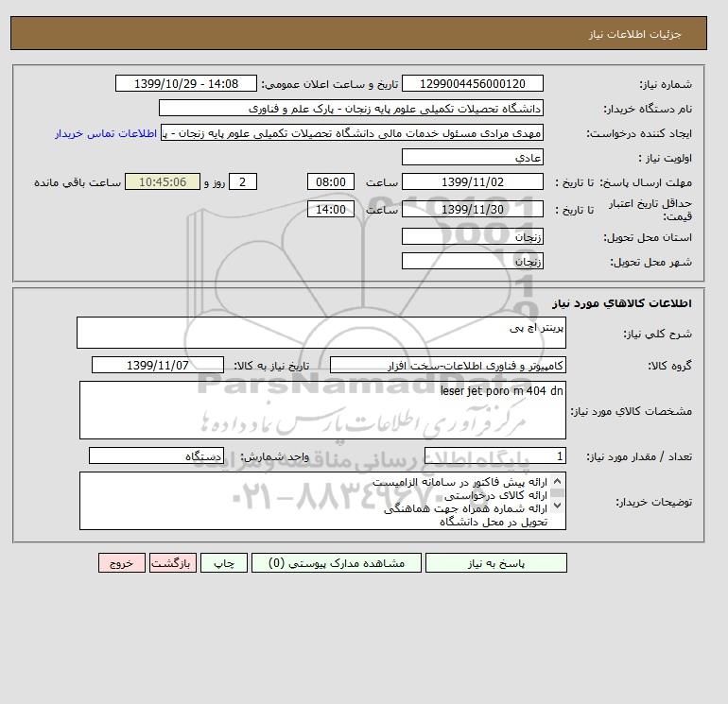Click the label نام دستگاه خریدار
The height and width of the screenshot is (704, 728).
(648, 109)
